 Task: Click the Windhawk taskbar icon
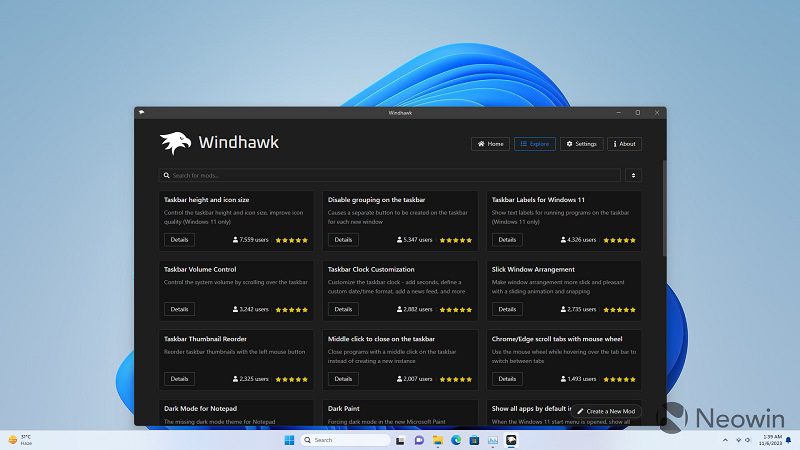tap(511, 440)
